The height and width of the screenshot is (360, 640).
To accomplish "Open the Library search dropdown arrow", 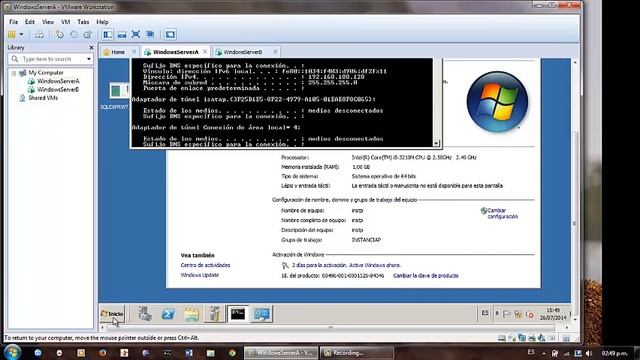I will [89, 59].
